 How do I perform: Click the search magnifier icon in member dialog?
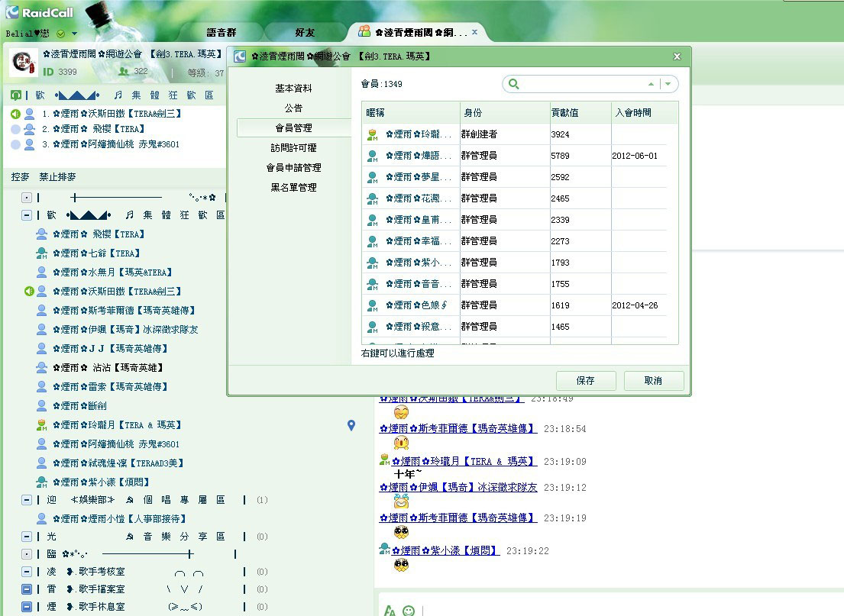[514, 84]
